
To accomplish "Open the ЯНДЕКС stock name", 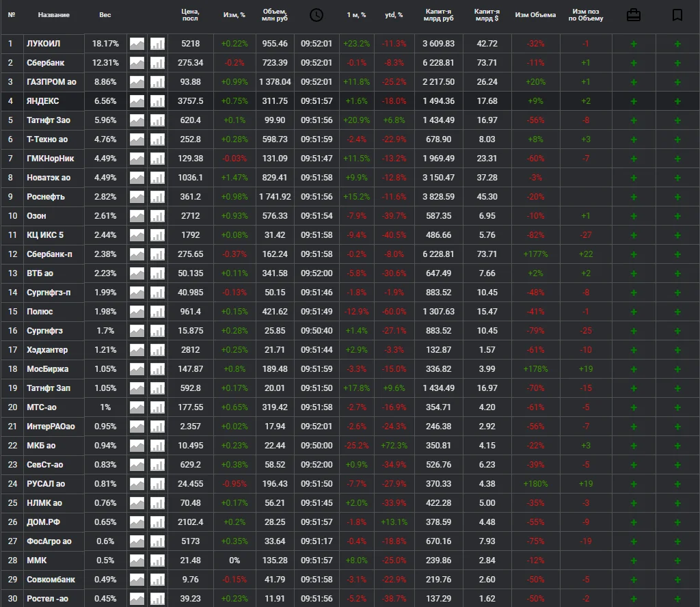I will tap(43, 101).
